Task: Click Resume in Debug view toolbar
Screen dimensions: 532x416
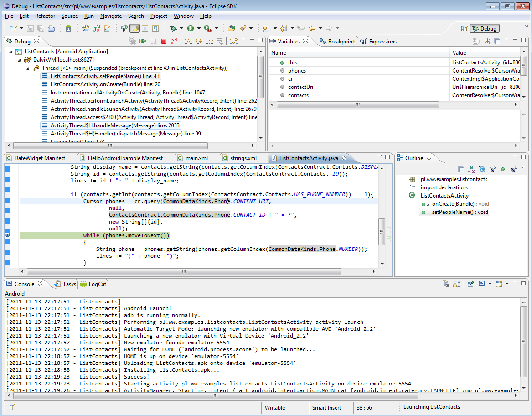Action: pyautogui.click(x=143, y=41)
